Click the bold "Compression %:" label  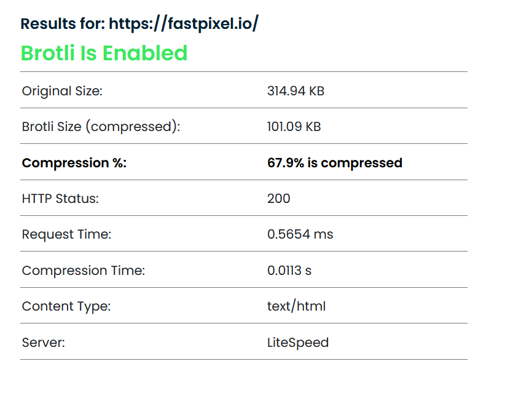coord(74,163)
